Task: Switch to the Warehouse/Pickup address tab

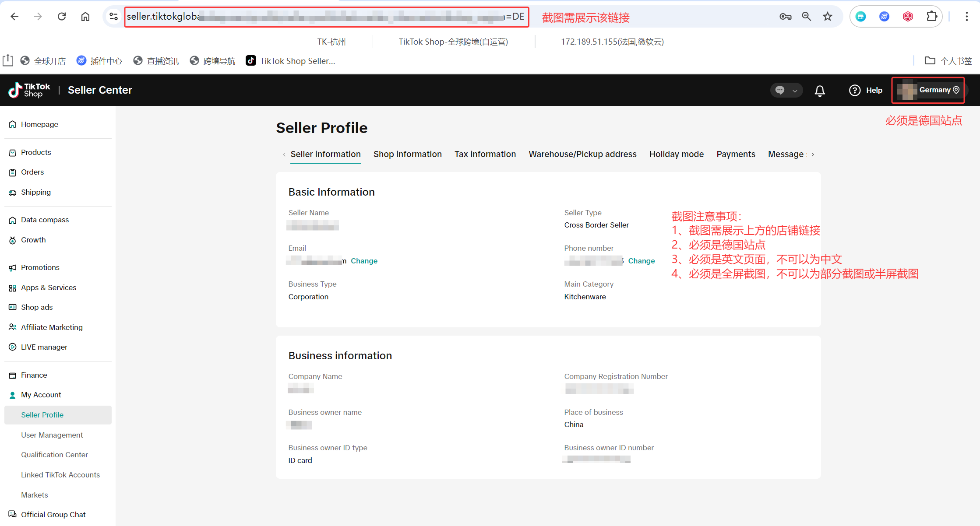Action: (x=582, y=154)
